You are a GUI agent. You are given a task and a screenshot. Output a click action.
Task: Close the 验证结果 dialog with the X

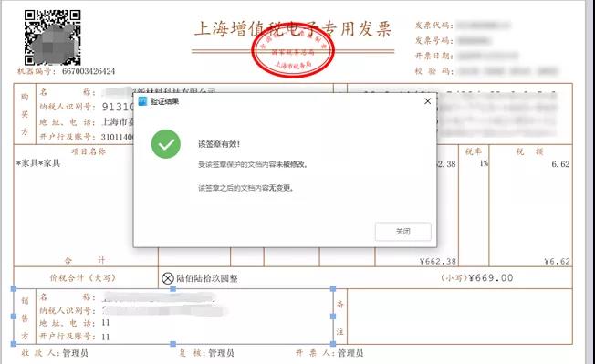[428, 101]
